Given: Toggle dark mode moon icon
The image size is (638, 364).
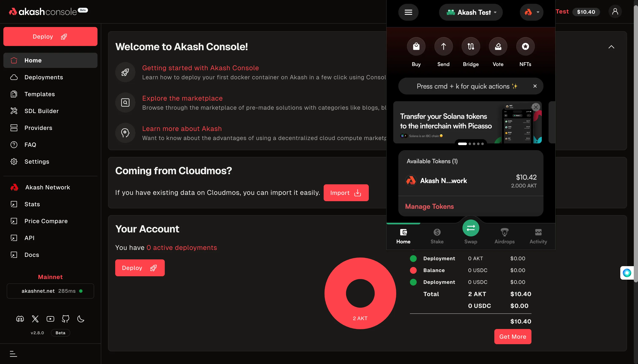Looking at the screenshot, I should [81, 319].
